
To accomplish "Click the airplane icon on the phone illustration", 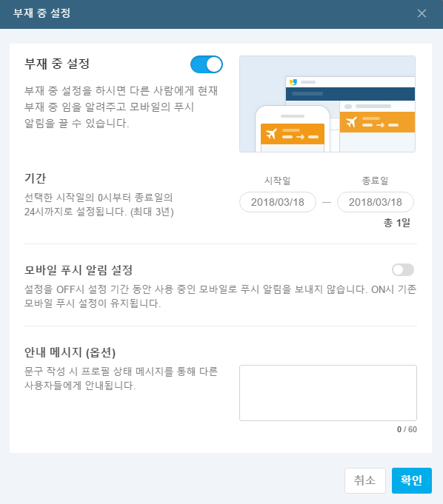I will pyautogui.click(x=271, y=133).
